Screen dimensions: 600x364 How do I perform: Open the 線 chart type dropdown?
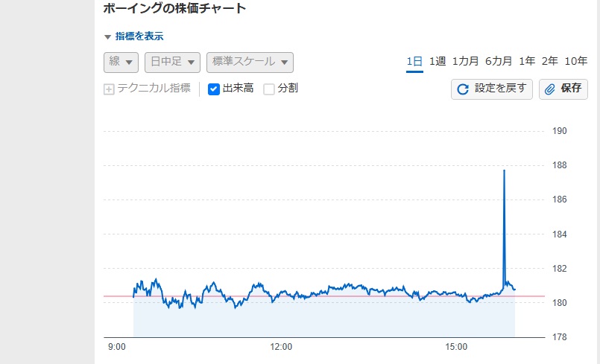coord(121,63)
